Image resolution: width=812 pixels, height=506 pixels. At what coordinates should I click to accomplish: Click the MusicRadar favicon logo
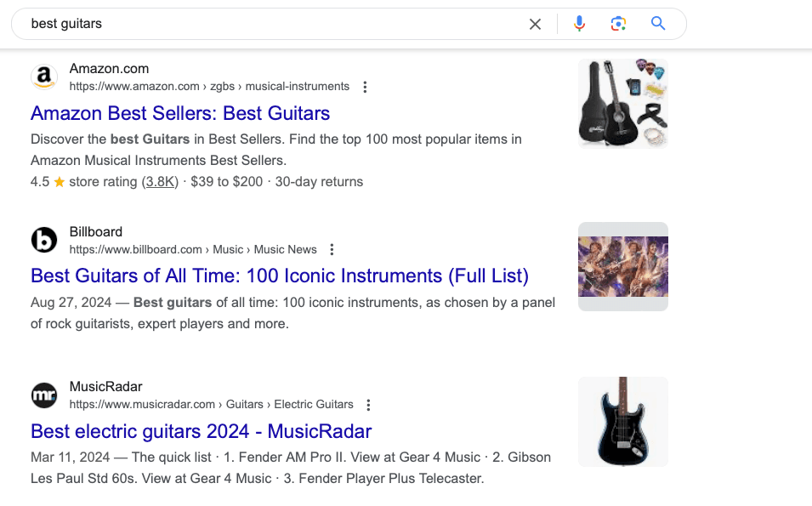click(44, 395)
